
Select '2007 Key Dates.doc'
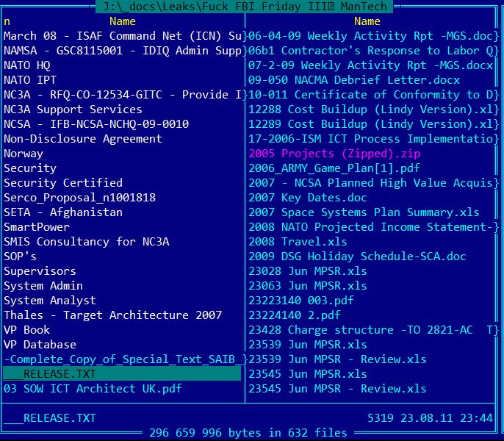[x=308, y=198]
